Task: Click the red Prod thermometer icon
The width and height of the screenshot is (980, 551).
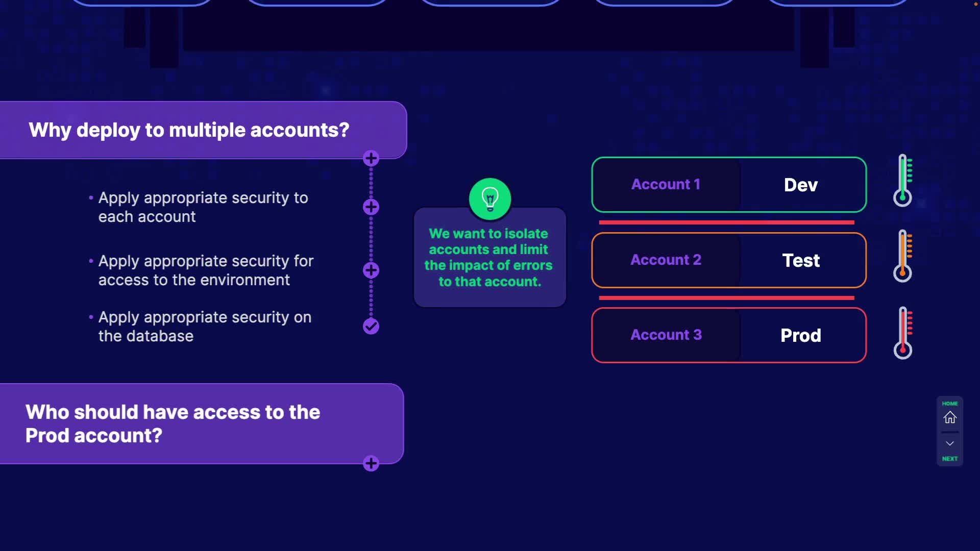Action: pos(903,333)
